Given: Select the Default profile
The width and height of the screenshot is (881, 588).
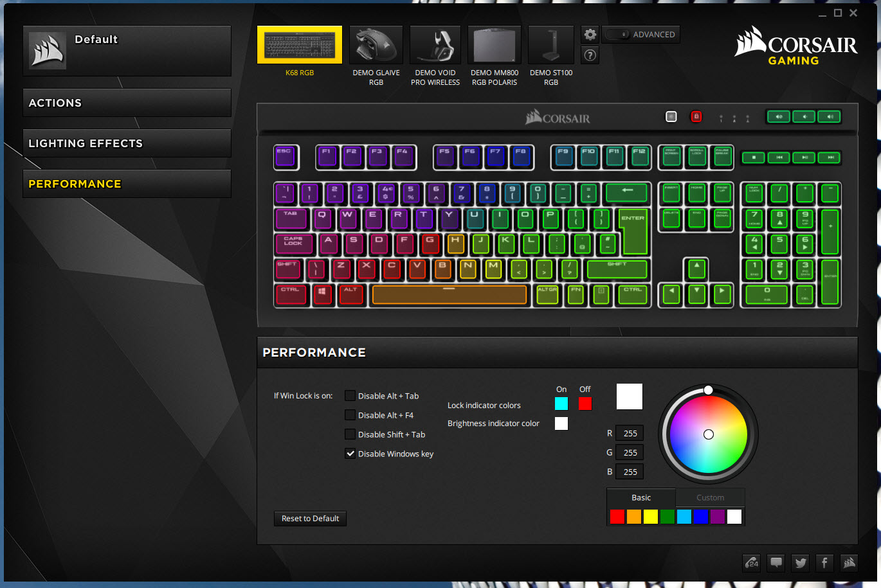Looking at the screenshot, I should [127, 51].
